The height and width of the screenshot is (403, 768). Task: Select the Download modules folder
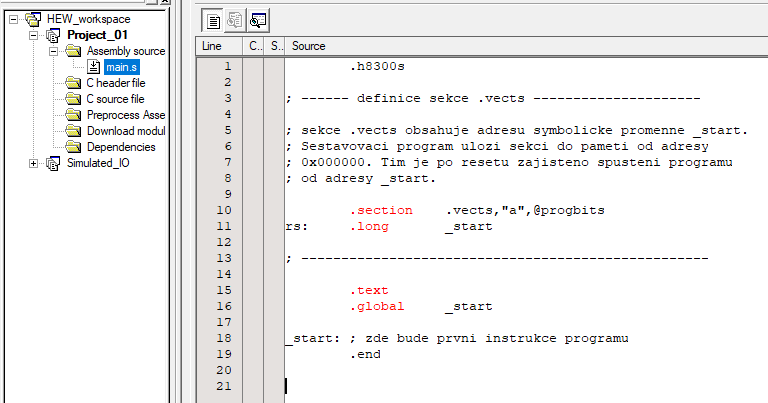pos(125,131)
